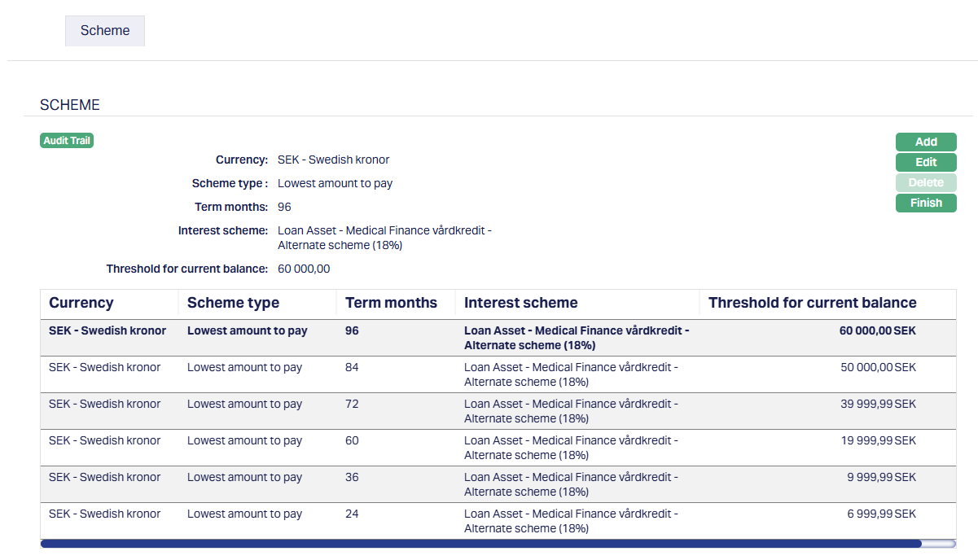Viewport: 978px width, 560px height.
Task: Click the horizontal scrollbar below the table
Action: coord(480,544)
